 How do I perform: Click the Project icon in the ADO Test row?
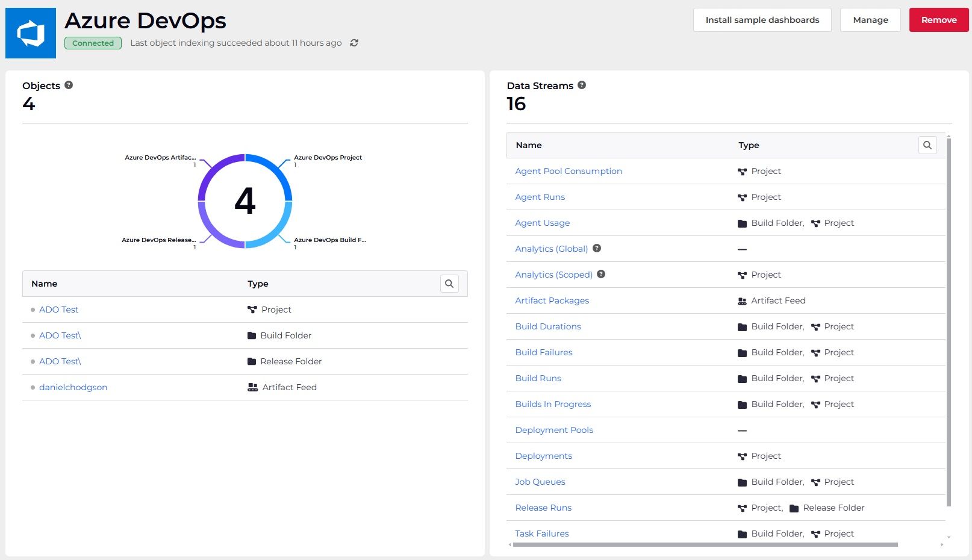coord(252,310)
